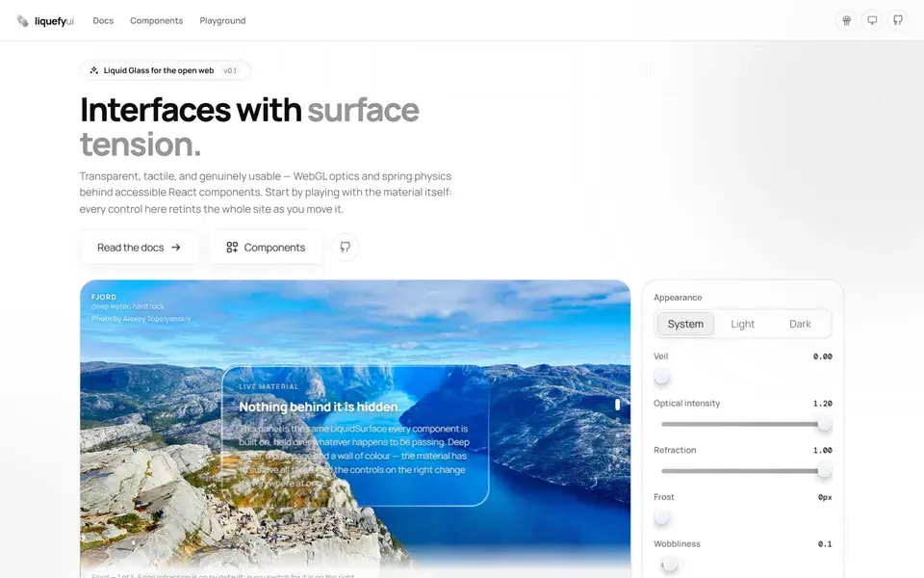
Task: Click the LIVE MATERIAL label in glass panel
Action: (x=269, y=387)
